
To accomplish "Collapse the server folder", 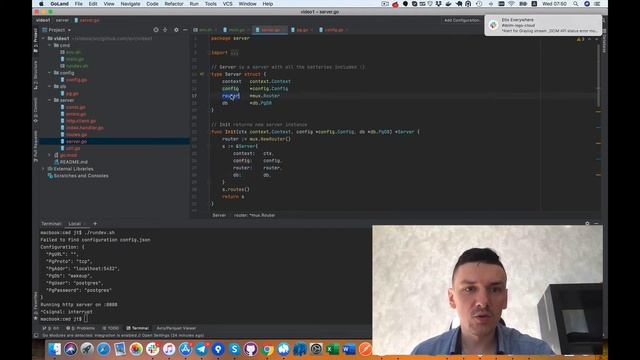I will 50,100.
